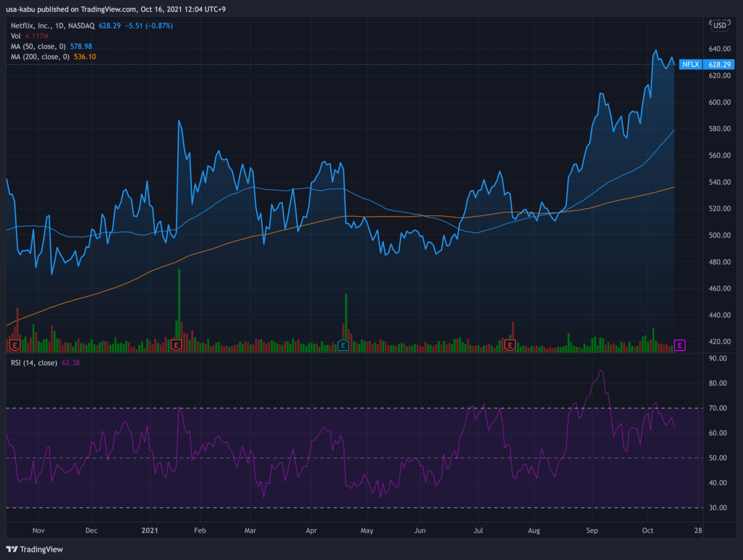Click the 500.00 price axis label
The image size is (743, 560).
720,235
